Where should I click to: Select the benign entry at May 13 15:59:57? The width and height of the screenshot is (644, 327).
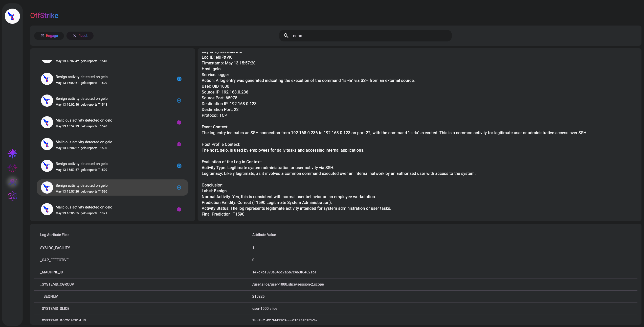(x=113, y=166)
